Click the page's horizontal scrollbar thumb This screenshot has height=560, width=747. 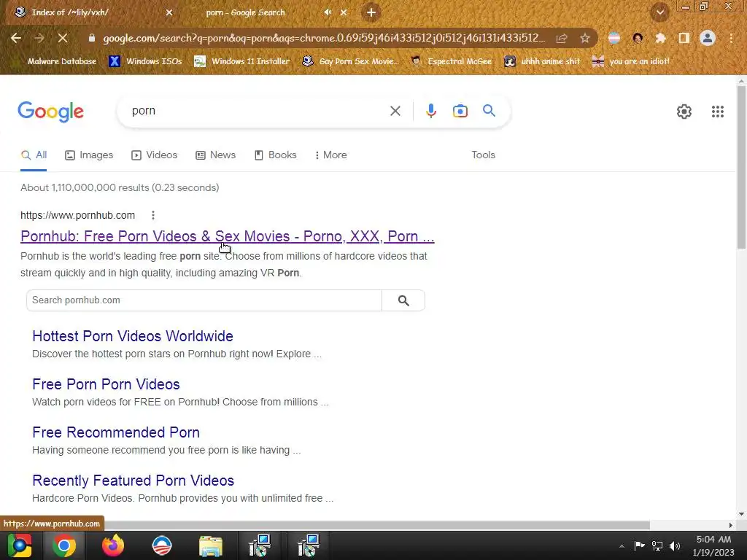click(x=376, y=525)
